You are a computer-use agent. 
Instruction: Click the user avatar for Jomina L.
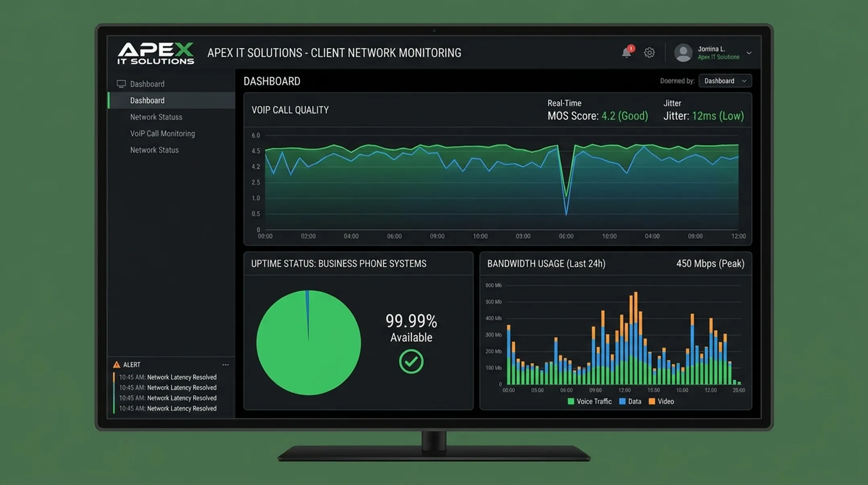click(x=683, y=53)
